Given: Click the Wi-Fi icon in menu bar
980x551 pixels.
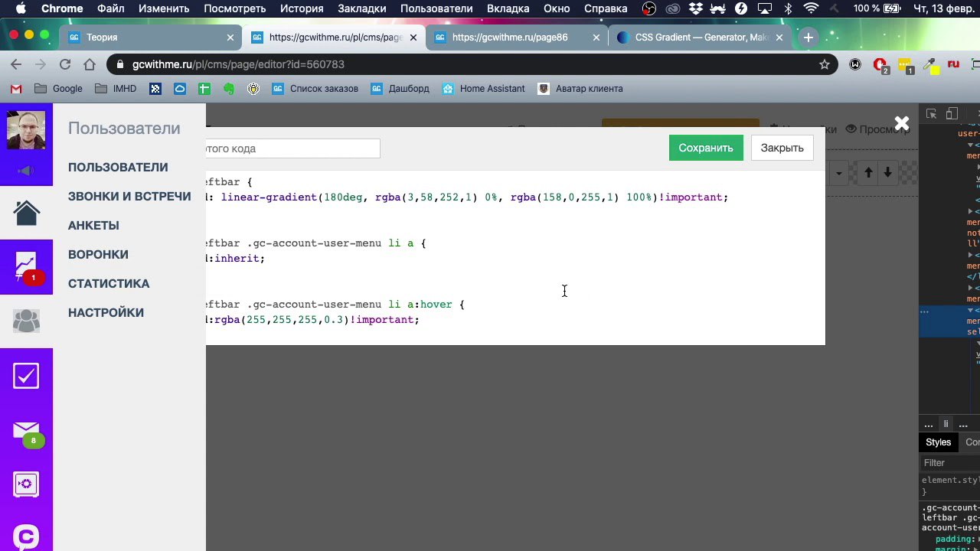Looking at the screenshot, I should 811,8.
